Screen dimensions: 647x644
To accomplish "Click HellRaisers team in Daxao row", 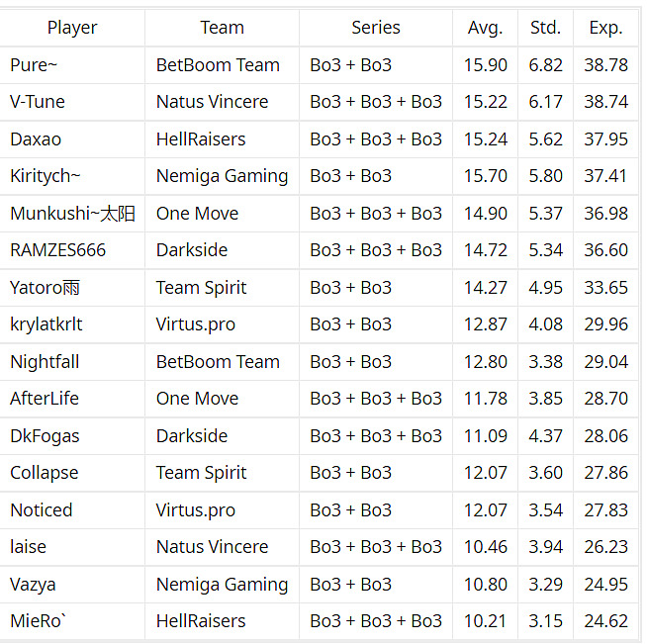I will coord(201,139).
